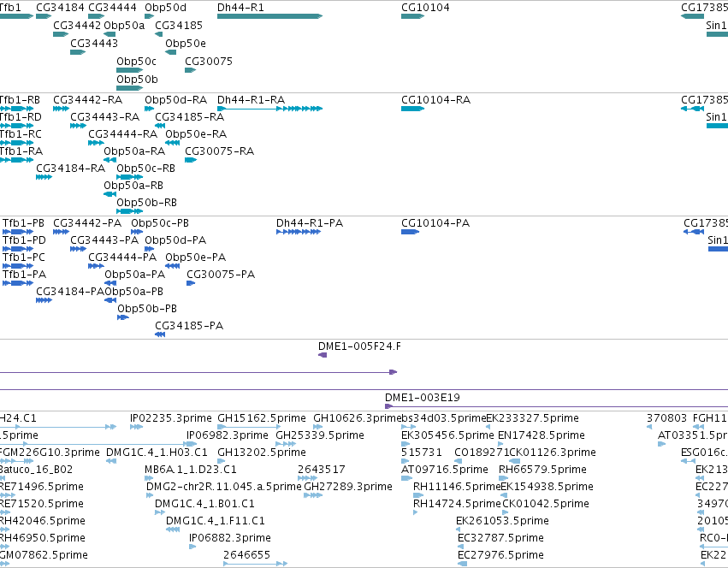This screenshot has height=568, width=728.
Task: Click the DMG1C.4_1.H03.C1 EST label
Action: [157, 453]
